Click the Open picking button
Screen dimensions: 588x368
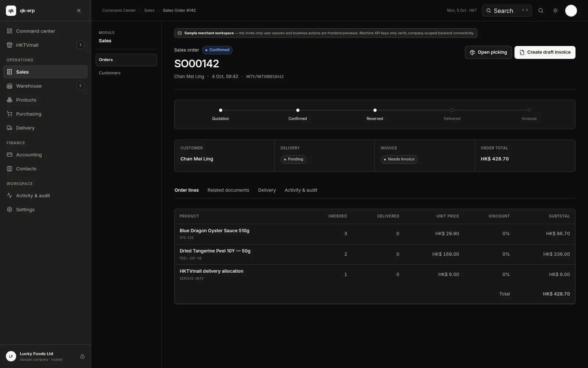tap(488, 52)
